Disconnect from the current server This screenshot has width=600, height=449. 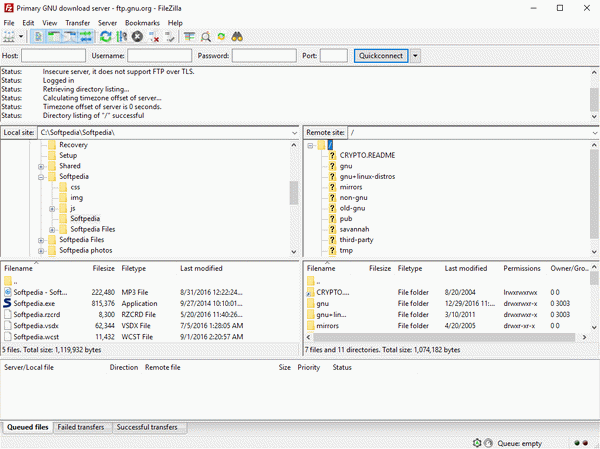pos(154,37)
